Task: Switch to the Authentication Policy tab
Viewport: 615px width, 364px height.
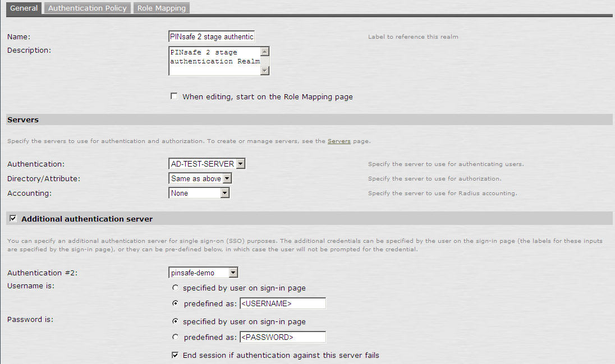Action: tap(87, 8)
